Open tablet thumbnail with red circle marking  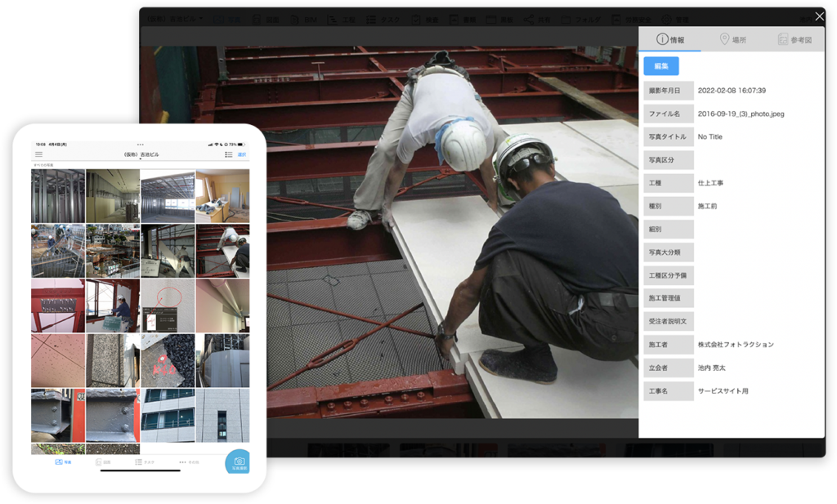pos(168,306)
